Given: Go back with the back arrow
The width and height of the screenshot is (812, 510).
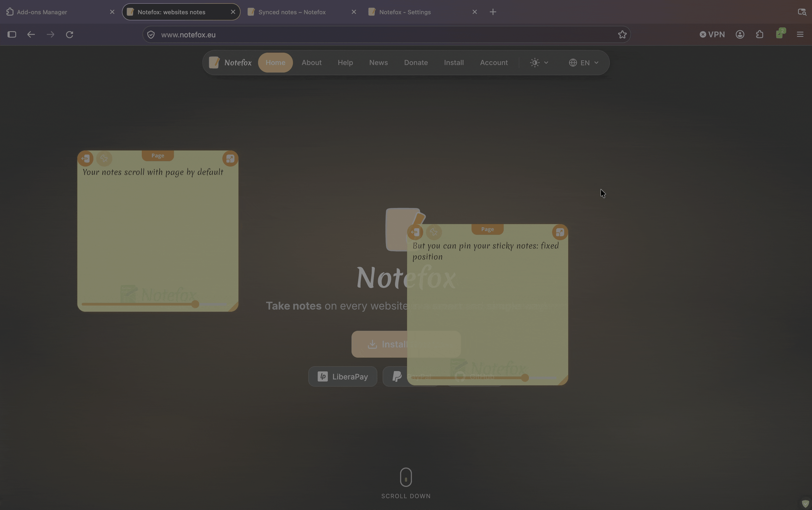Looking at the screenshot, I should click(x=31, y=34).
